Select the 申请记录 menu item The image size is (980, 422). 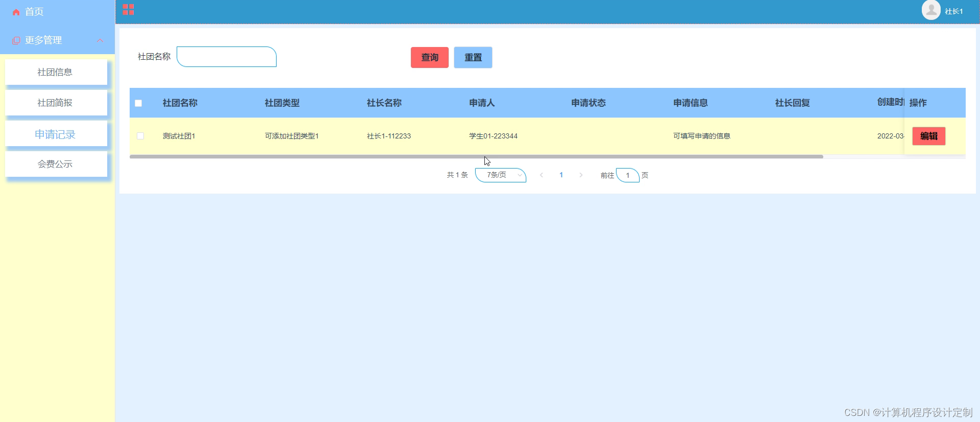pos(56,134)
